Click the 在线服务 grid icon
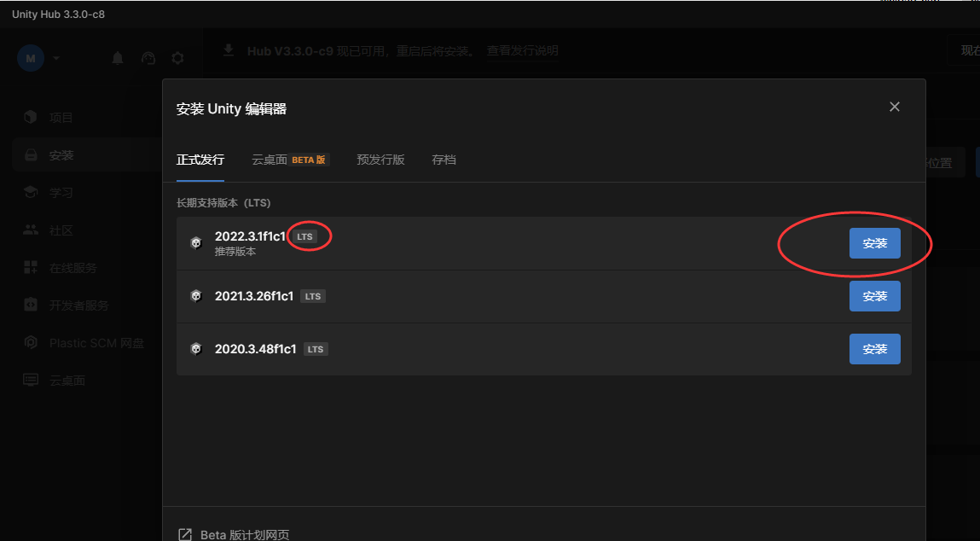 pyautogui.click(x=31, y=268)
